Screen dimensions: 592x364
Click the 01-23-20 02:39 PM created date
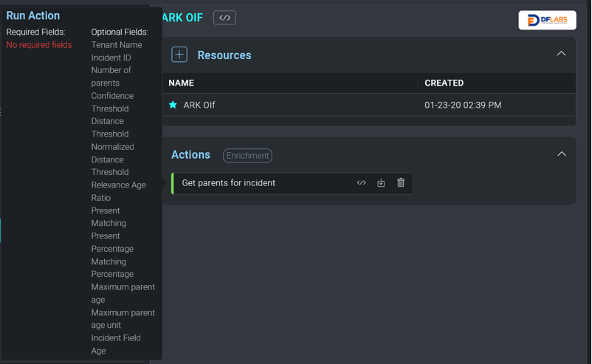point(463,105)
